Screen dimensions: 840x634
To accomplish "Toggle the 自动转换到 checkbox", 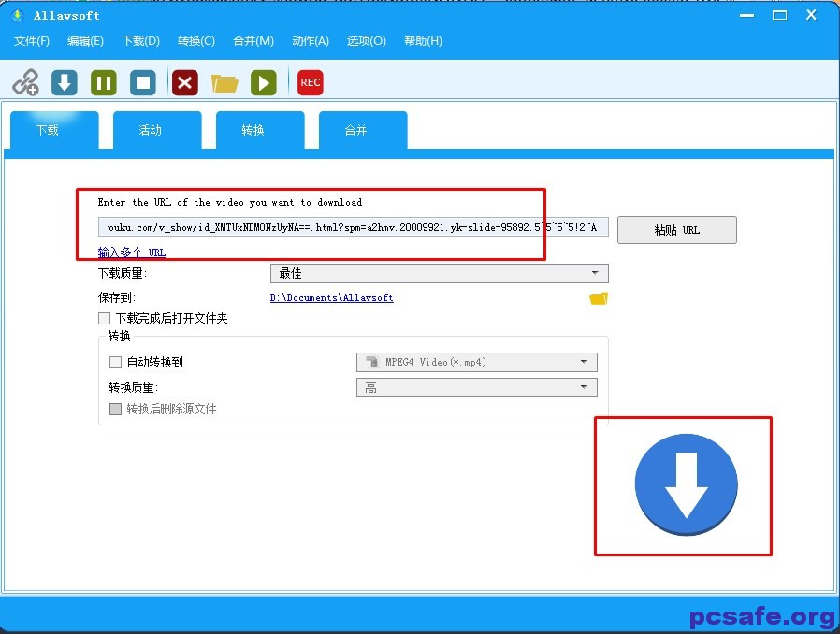I will click(116, 363).
